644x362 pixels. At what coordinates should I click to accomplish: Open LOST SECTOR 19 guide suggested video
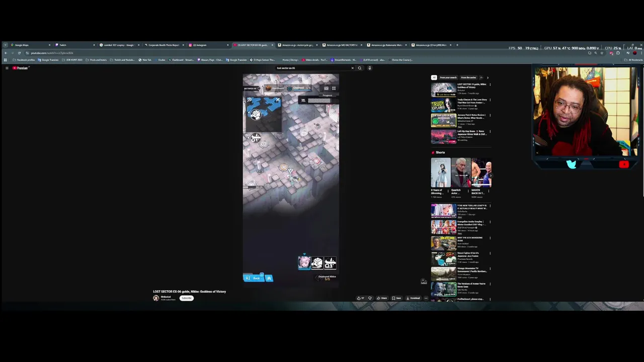443,89
